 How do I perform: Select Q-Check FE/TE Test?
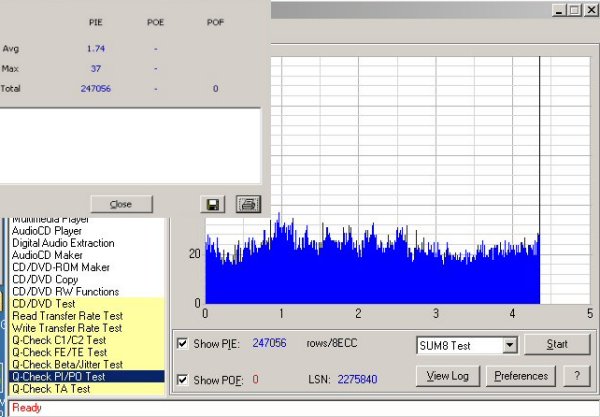(x=86, y=352)
